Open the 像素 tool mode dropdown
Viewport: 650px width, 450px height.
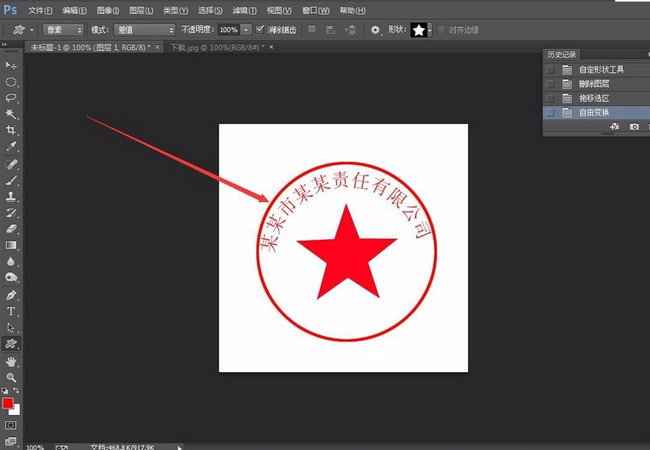pyautogui.click(x=63, y=30)
